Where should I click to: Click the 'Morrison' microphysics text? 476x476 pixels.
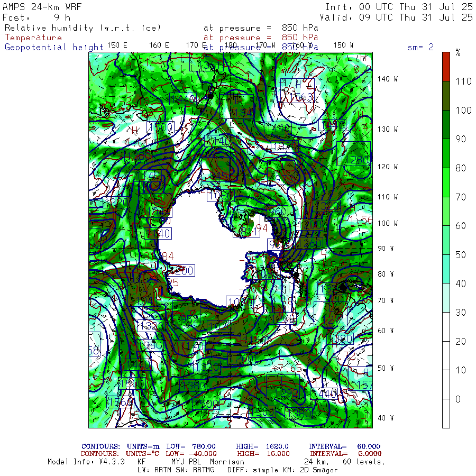coord(227,462)
